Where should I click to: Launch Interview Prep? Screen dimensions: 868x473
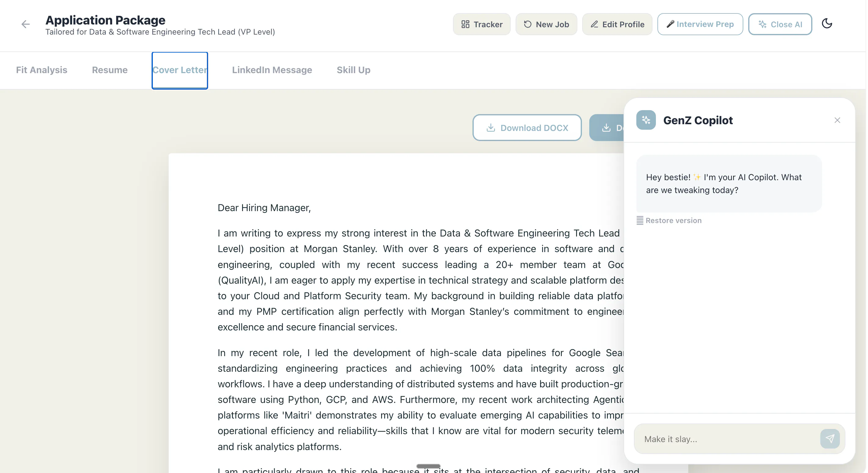pos(700,24)
